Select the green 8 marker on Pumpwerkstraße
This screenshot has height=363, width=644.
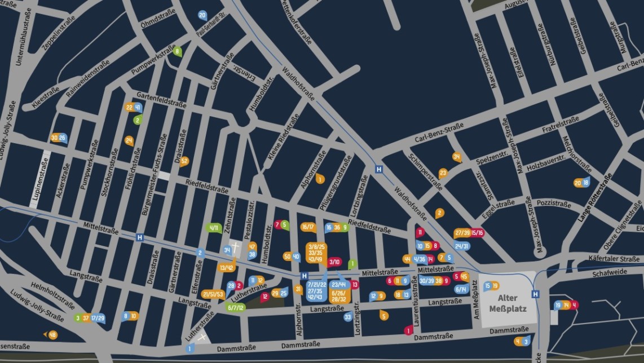[178, 52]
